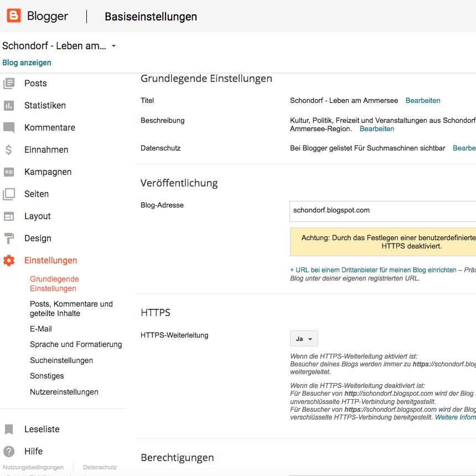Open Nutzereinstellungen in the sidebar
This screenshot has height=476, width=476.
(x=64, y=392)
